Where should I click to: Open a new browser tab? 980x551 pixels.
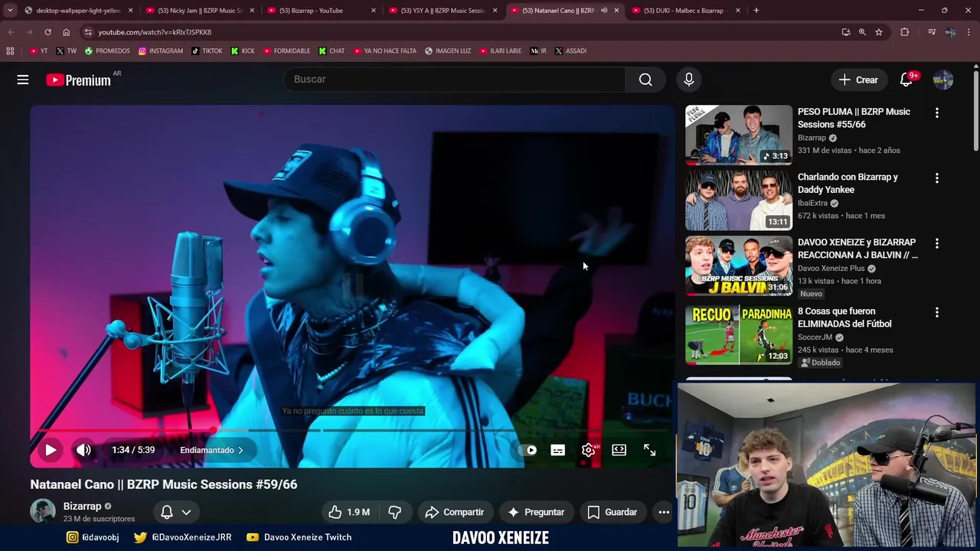tap(756, 11)
